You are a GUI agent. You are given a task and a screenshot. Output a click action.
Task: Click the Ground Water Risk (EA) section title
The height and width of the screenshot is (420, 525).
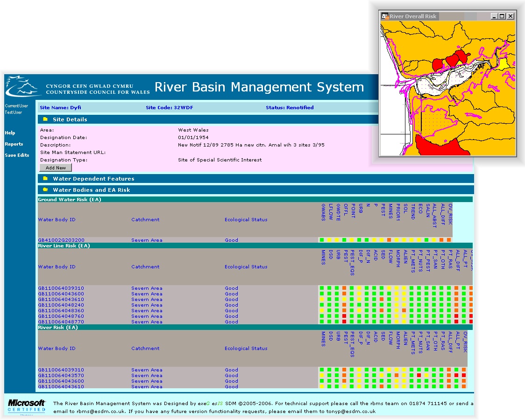pos(70,199)
